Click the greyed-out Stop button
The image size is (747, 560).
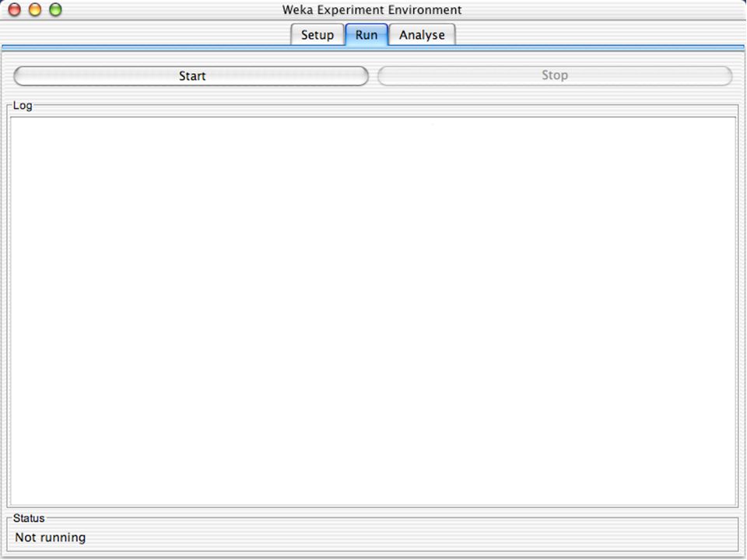[x=555, y=75]
